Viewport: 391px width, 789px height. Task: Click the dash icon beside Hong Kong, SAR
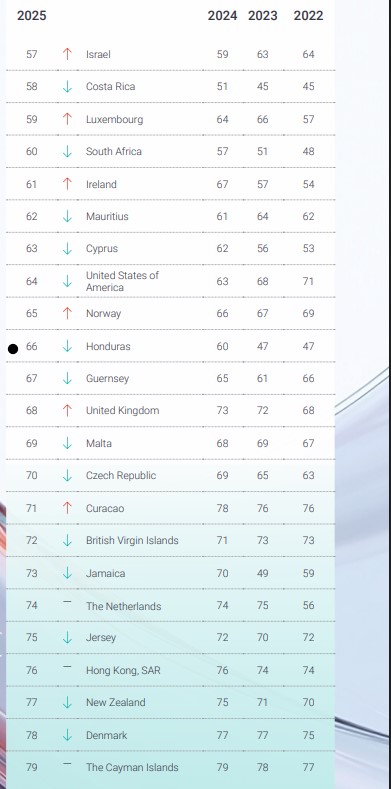(x=67, y=667)
